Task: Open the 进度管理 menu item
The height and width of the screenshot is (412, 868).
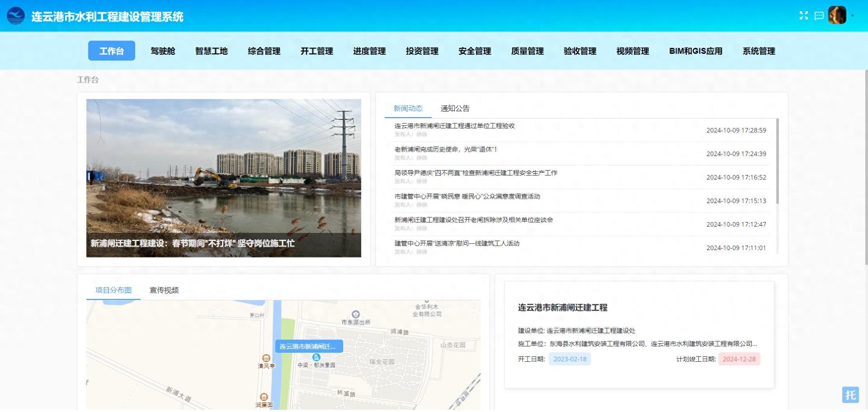Action: (369, 51)
